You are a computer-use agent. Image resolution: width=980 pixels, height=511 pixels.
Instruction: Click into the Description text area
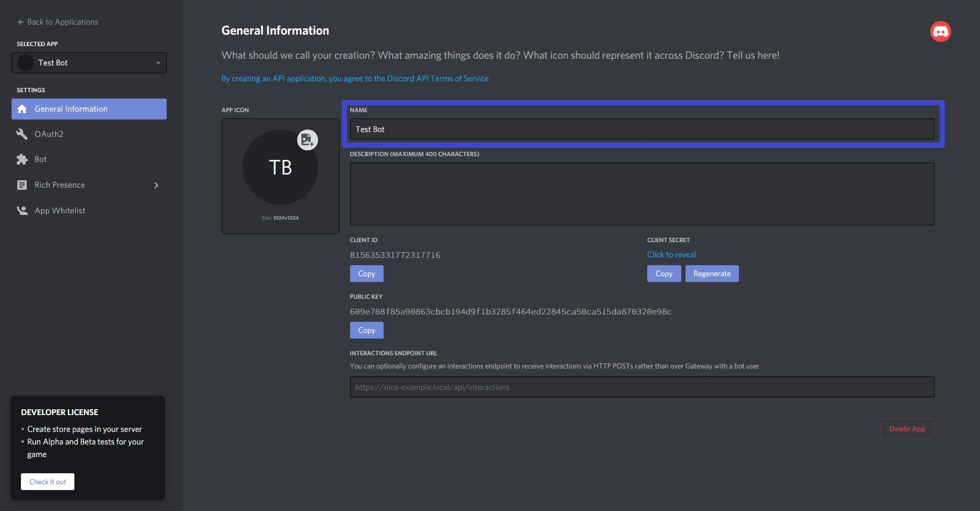click(642, 194)
